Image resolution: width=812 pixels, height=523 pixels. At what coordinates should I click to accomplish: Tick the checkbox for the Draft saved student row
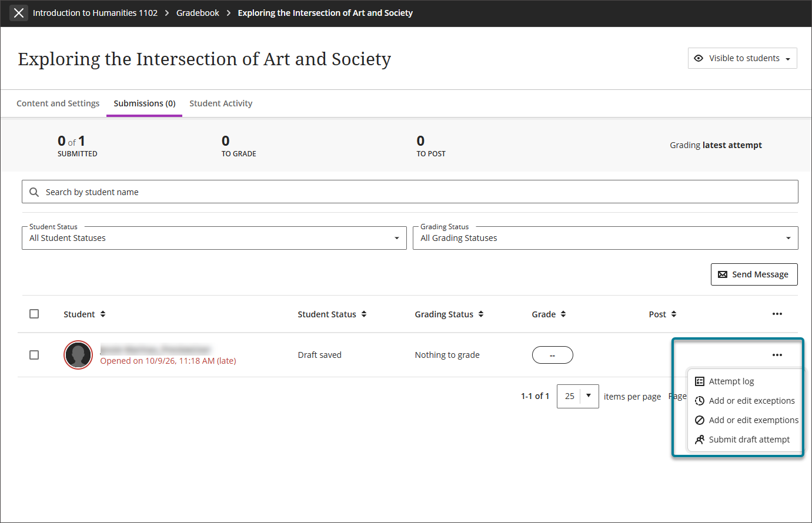point(34,355)
